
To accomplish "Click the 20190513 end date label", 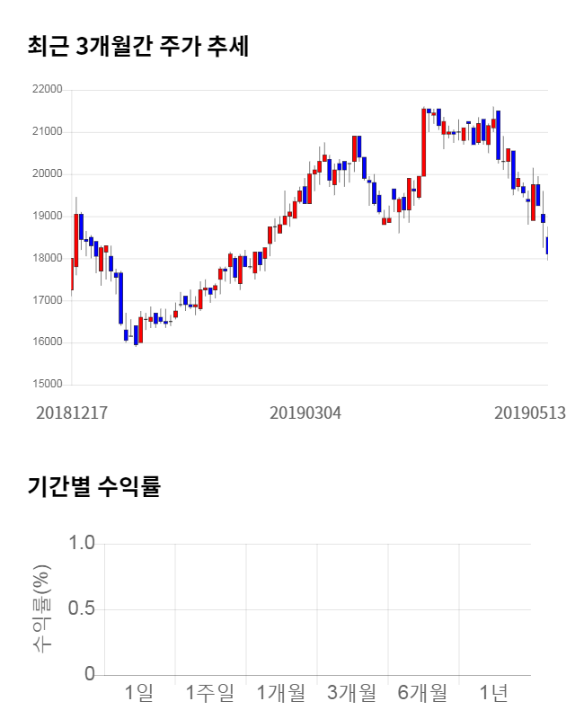I will click(x=530, y=413).
